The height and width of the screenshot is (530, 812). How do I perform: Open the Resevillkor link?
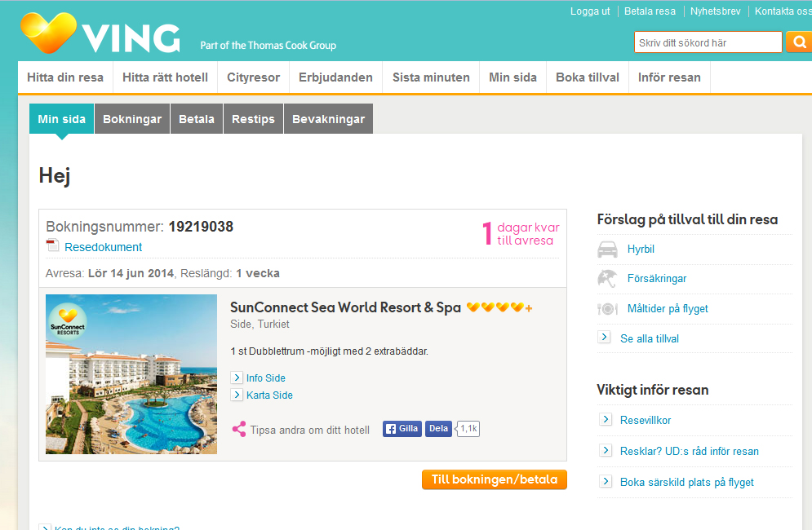[646, 420]
